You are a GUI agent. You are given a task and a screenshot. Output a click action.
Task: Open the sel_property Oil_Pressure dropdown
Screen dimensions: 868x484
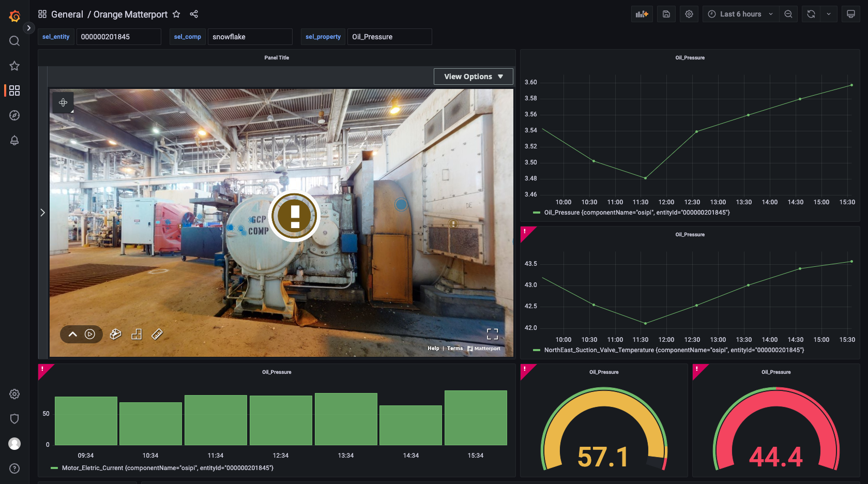390,37
